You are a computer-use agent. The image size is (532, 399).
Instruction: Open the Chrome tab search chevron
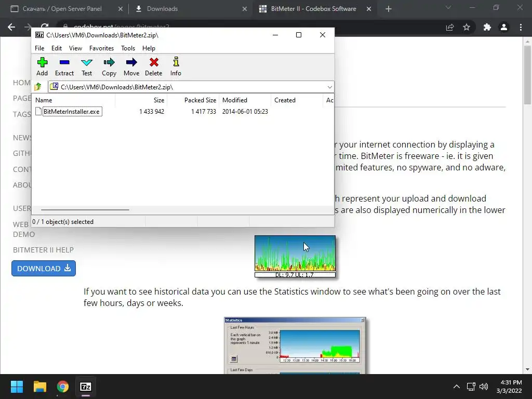(448, 7)
